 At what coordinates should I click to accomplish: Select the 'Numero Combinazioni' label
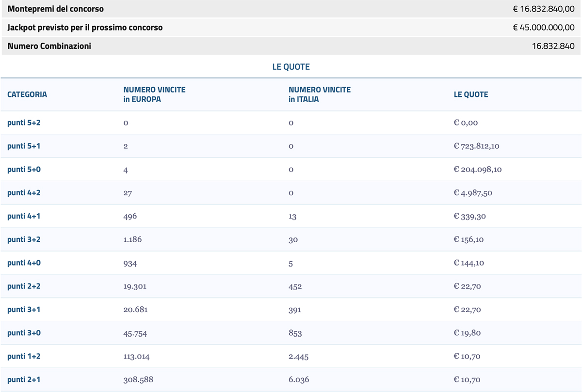tap(49, 47)
